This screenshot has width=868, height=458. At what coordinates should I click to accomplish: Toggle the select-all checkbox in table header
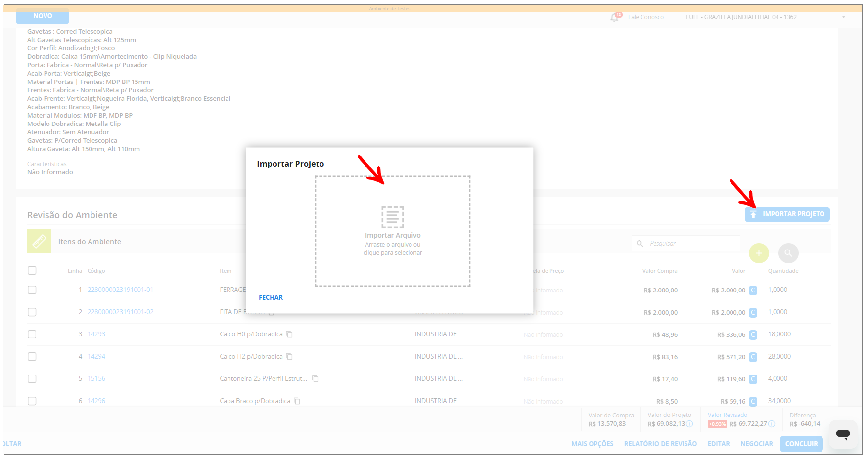(32, 270)
